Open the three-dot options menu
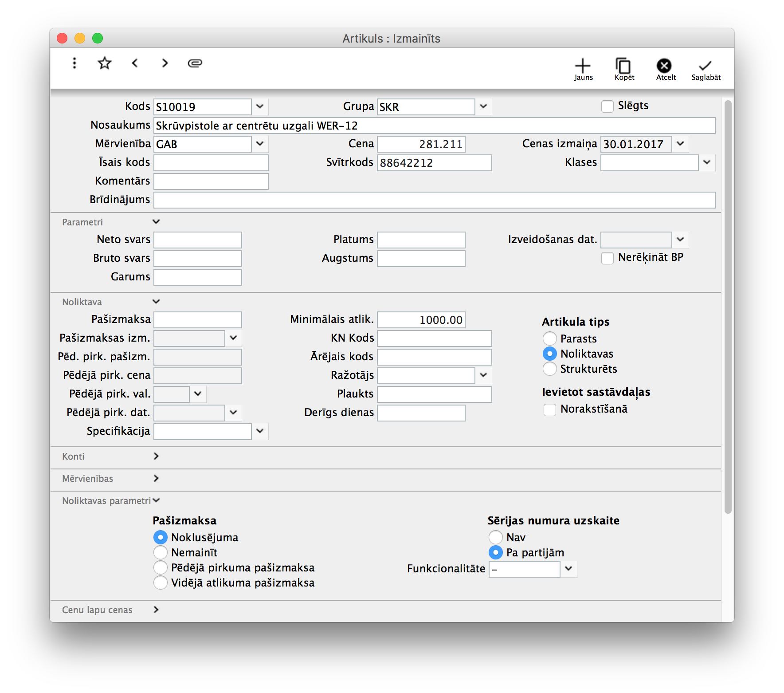This screenshot has width=784, height=693. 74,63
